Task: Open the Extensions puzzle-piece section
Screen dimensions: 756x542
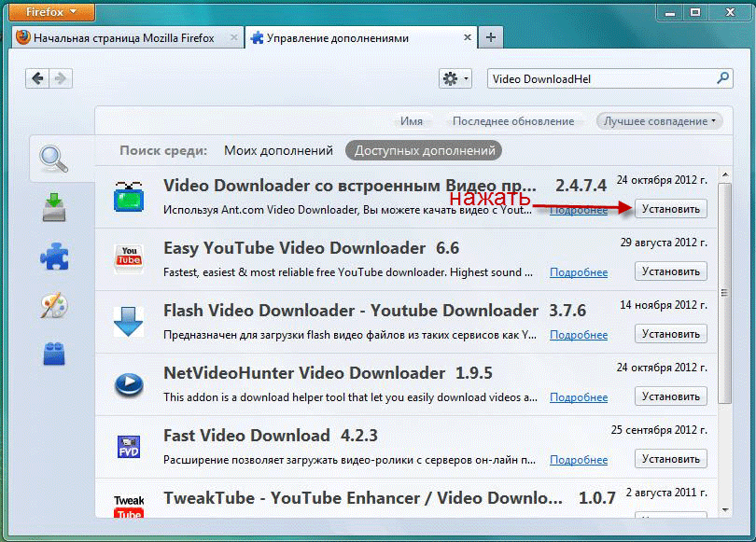Action: (54, 256)
